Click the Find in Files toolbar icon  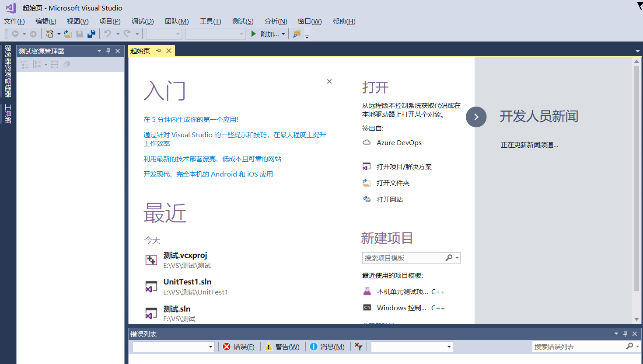click(297, 34)
